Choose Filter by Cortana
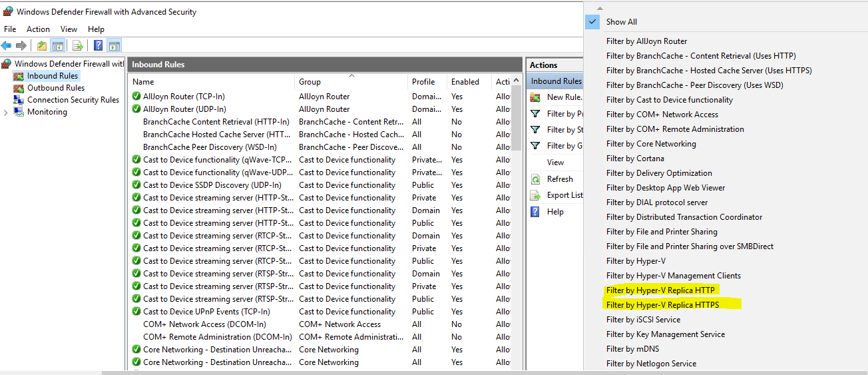868x375 pixels. (635, 159)
